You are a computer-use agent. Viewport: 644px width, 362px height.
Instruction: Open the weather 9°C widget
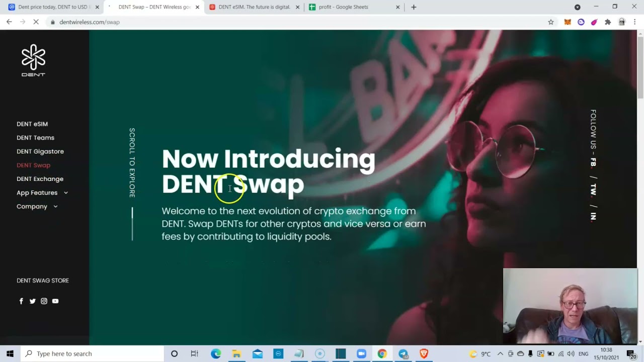pyautogui.click(x=480, y=354)
